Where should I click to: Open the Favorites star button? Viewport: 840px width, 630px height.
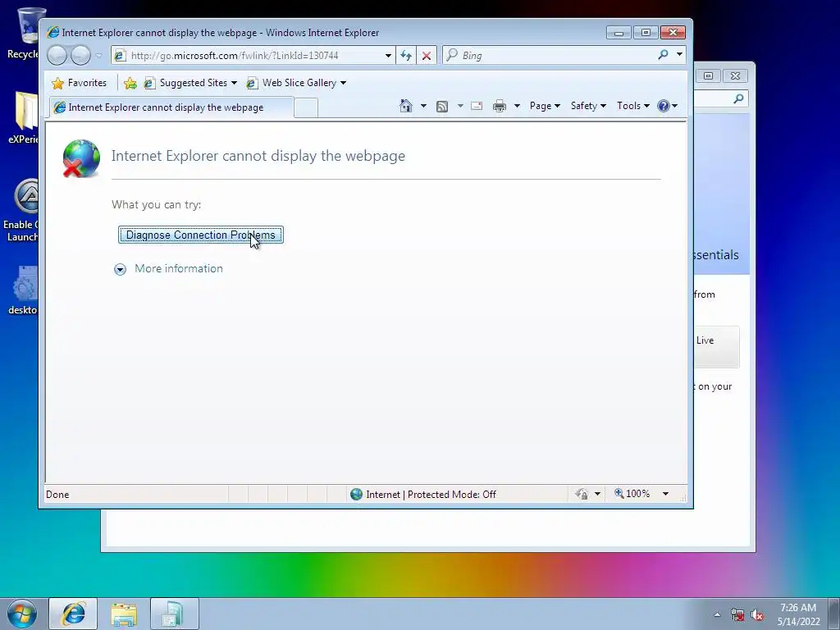[x=80, y=83]
